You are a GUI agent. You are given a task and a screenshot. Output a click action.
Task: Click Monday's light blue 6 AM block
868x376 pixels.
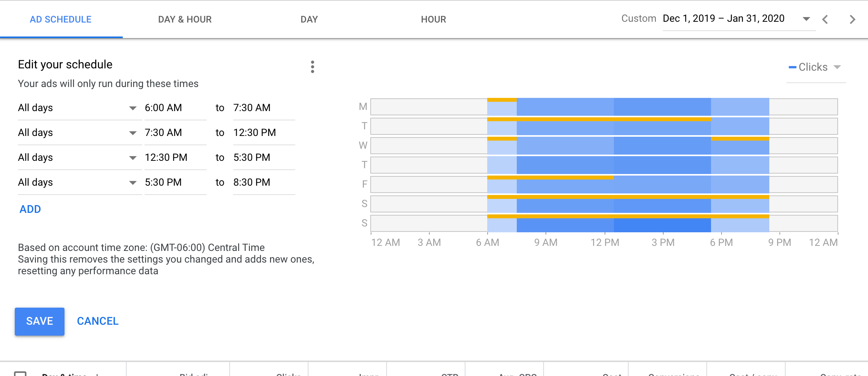(x=502, y=108)
